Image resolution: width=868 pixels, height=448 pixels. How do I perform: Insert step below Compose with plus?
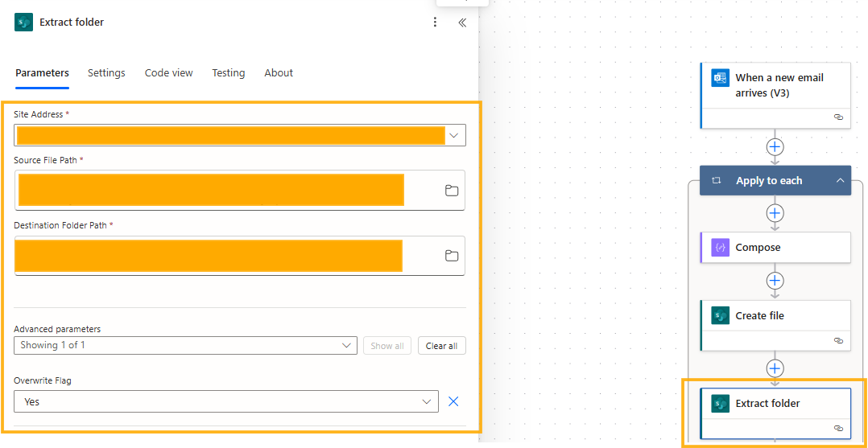(x=775, y=281)
